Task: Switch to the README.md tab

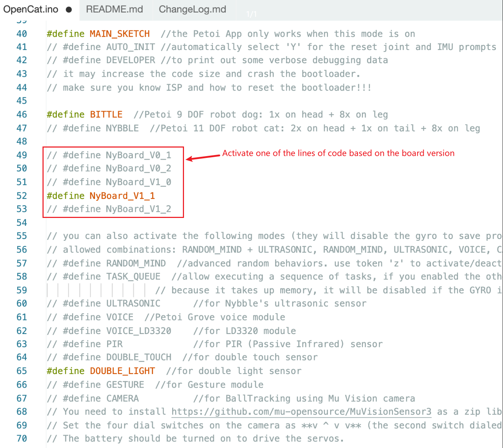Action: click(114, 9)
